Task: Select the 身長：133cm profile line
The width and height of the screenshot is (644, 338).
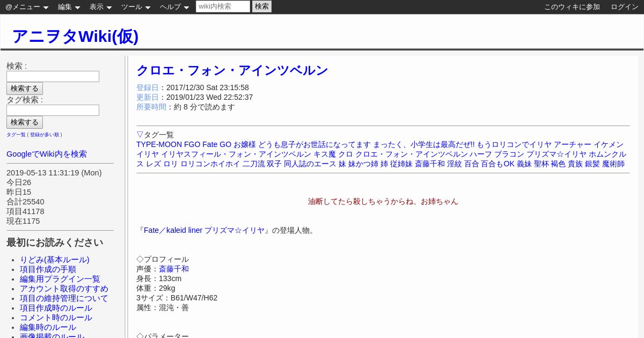Action: [x=159, y=278]
